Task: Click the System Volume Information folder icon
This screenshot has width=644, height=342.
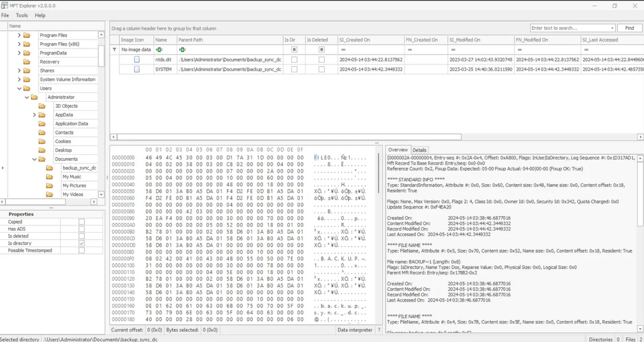Action: [x=27, y=79]
